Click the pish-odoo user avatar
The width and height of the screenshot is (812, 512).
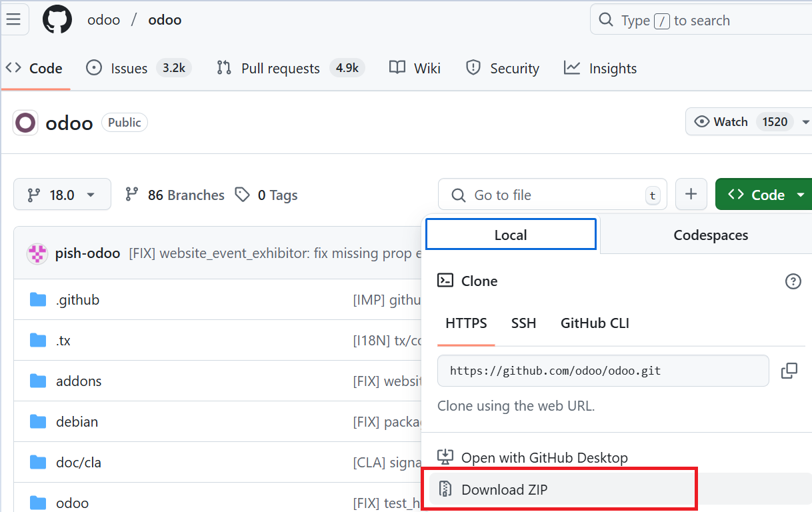tap(37, 253)
